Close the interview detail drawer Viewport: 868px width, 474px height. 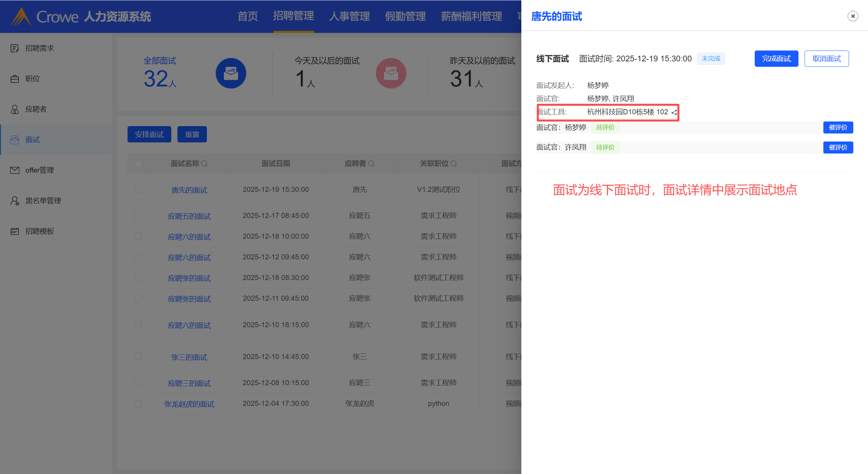tap(852, 16)
